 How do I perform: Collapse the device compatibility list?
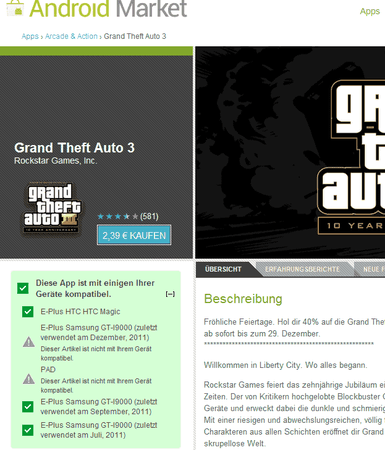click(x=170, y=294)
